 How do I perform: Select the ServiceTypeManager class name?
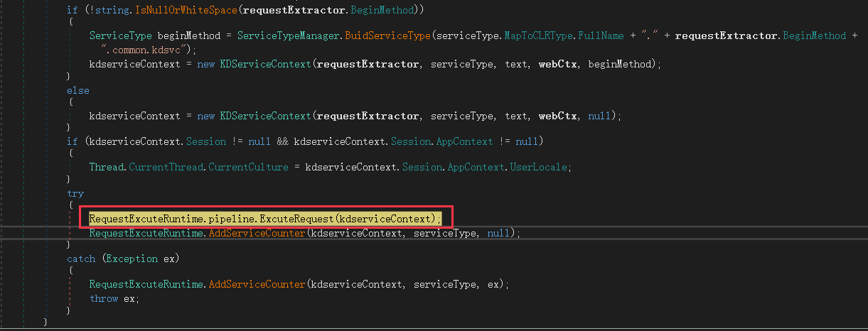pyautogui.click(x=289, y=36)
